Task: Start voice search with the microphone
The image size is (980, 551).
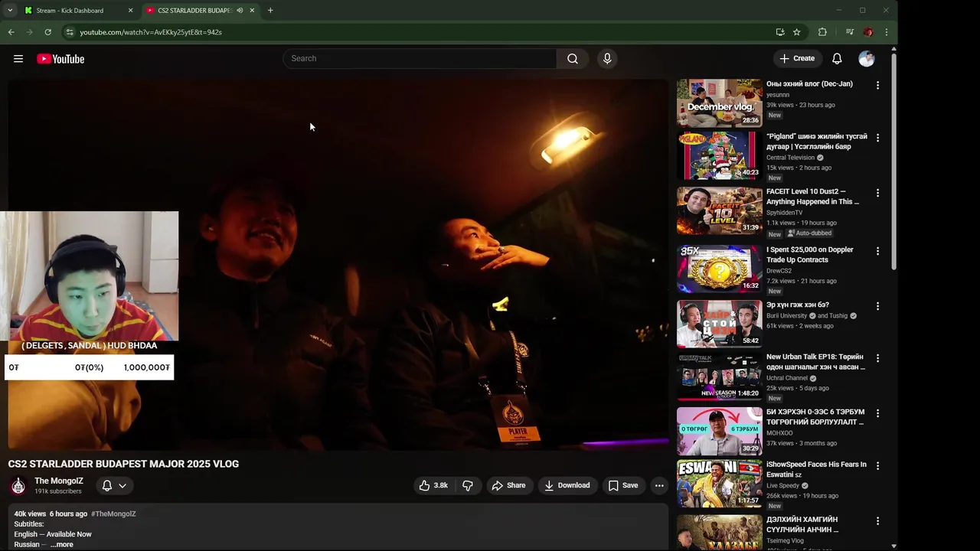Action: pos(607,59)
